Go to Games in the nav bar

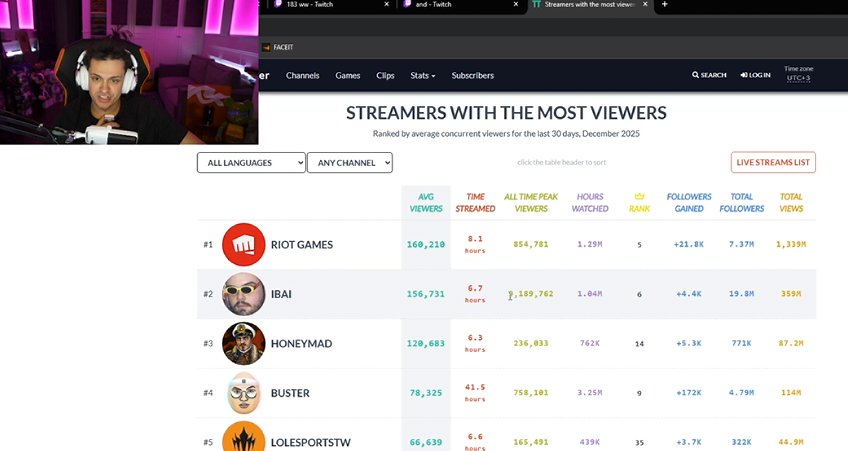348,76
